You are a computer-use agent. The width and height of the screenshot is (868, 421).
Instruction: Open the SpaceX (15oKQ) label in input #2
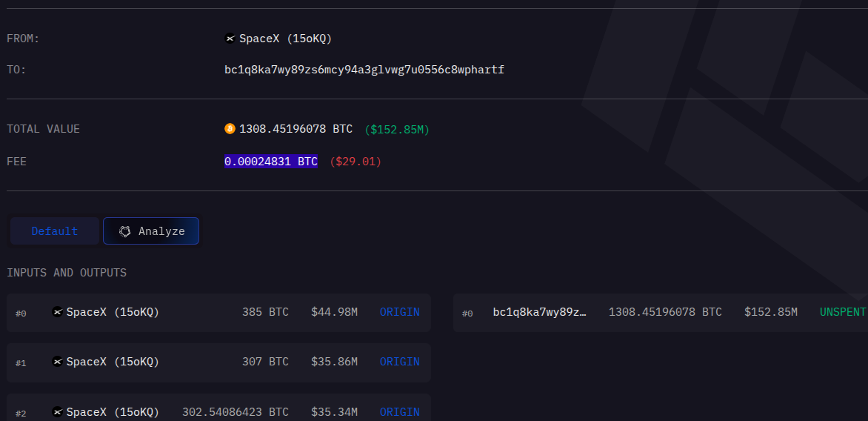[x=113, y=411]
